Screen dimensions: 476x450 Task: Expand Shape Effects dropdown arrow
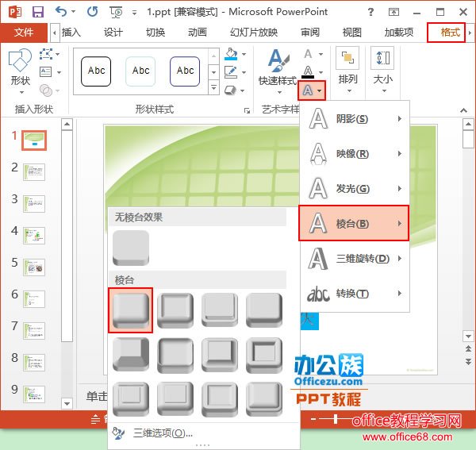click(243, 90)
